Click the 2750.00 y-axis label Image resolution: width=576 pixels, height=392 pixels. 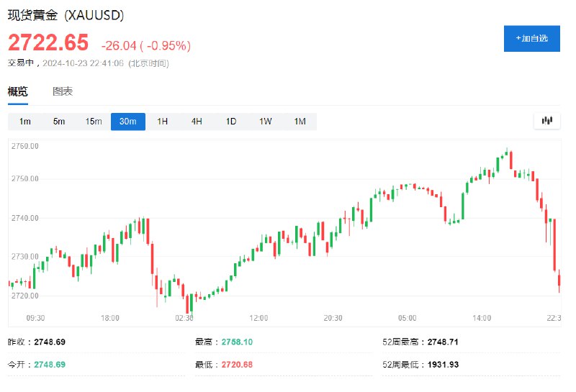[x=25, y=179]
